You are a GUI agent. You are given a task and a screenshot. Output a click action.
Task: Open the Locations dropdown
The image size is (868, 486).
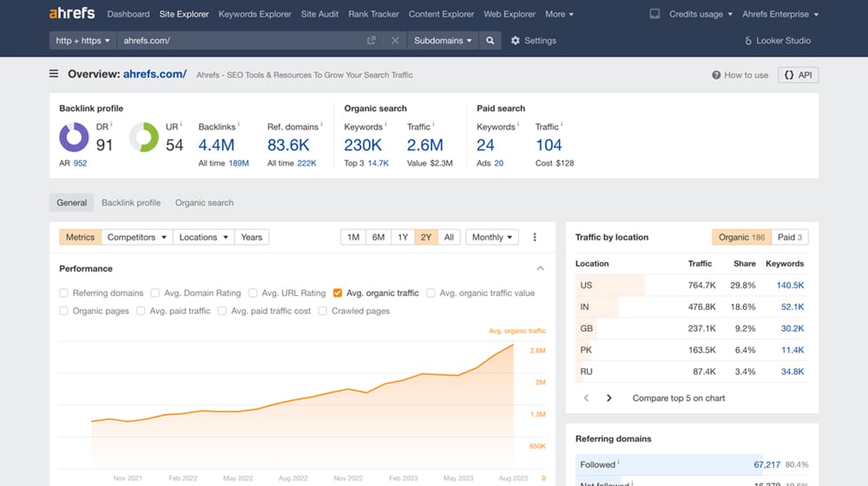click(x=203, y=237)
